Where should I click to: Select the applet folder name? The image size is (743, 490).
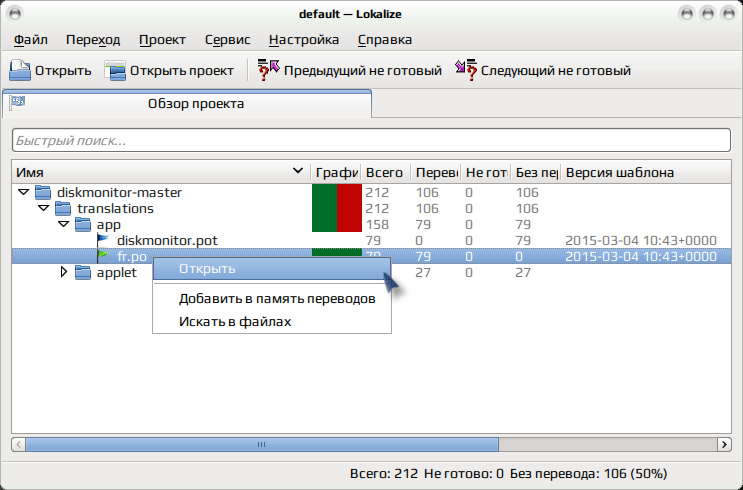pos(117,272)
